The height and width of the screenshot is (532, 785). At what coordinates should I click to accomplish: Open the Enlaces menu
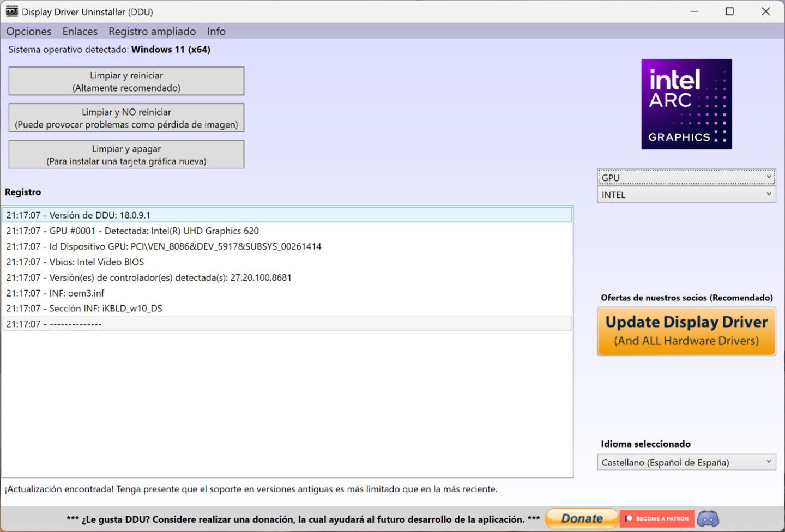point(80,31)
